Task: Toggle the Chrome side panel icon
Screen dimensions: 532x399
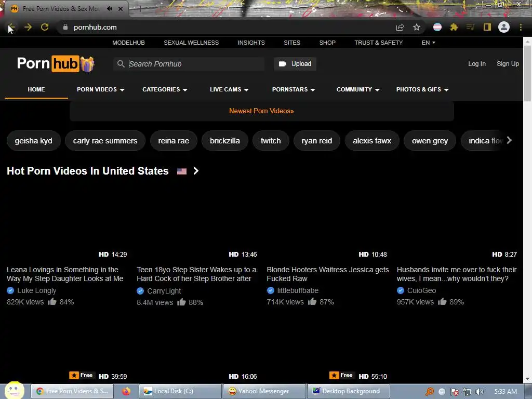Action: point(487,27)
